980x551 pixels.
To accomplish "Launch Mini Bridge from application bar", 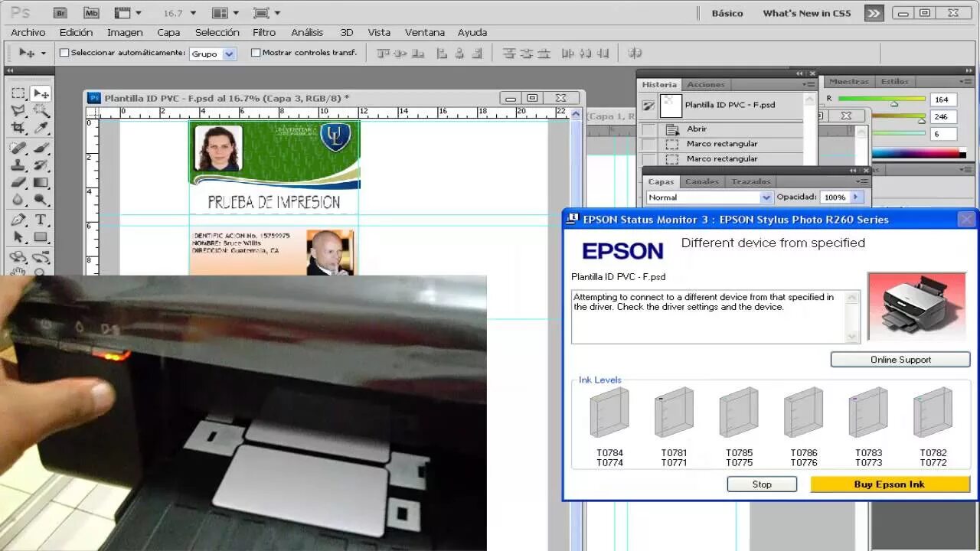I will pyautogui.click(x=91, y=13).
